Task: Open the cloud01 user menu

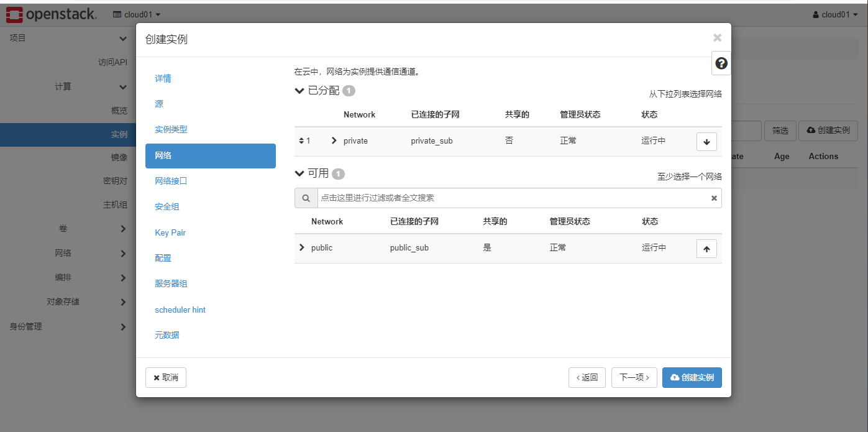Action: (835, 14)
